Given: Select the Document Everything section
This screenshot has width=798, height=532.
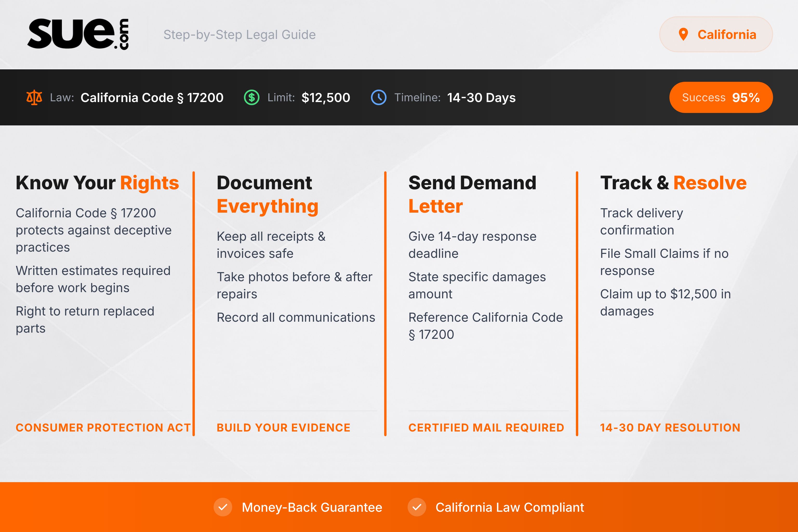Looking at the screenshot, I should point(268,193).
